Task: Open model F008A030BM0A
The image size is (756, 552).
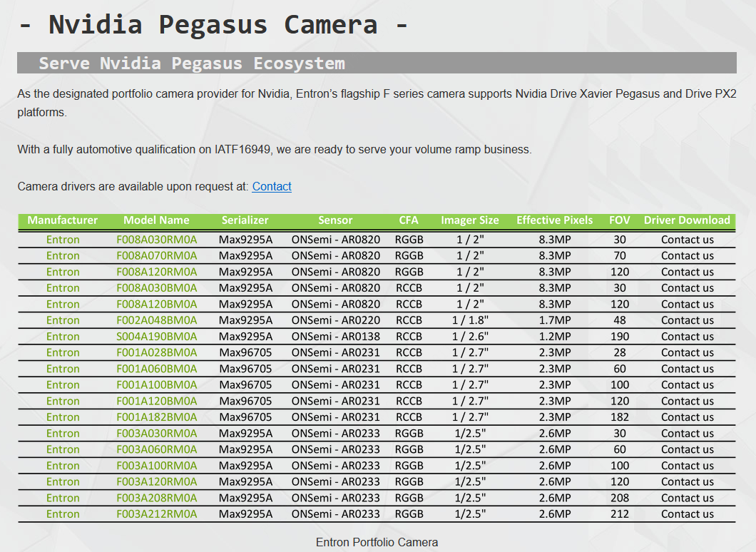Action: click(x=157, y=288)
